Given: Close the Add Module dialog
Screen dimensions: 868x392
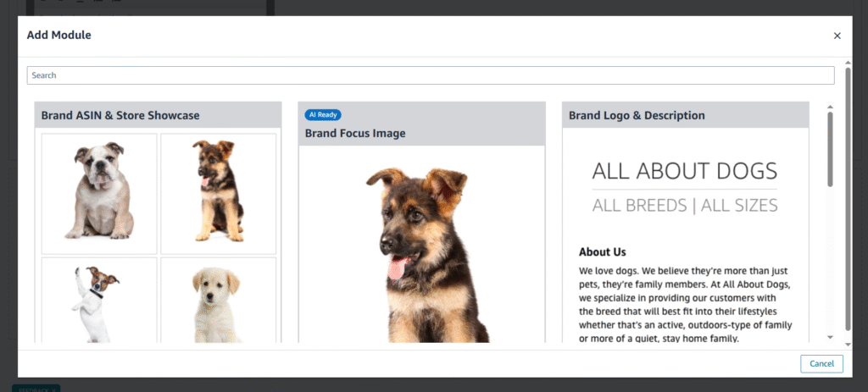Looking at the screenshot, I should (837, 36).
